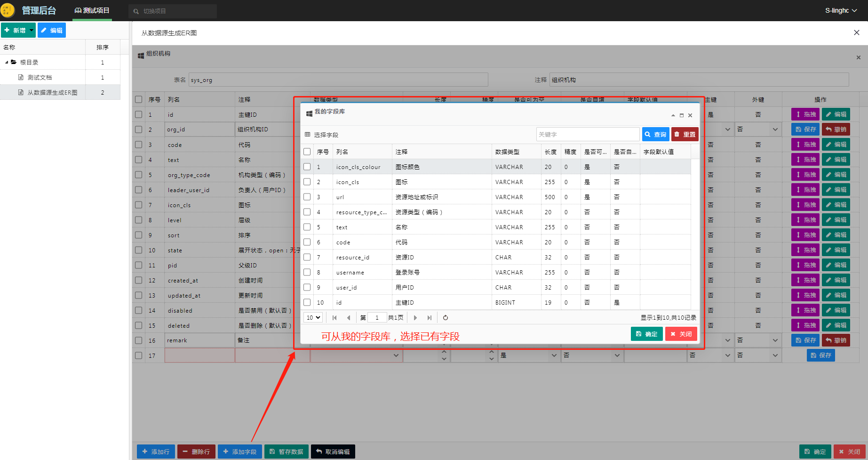Click the switch project search box

click(173, 11)
